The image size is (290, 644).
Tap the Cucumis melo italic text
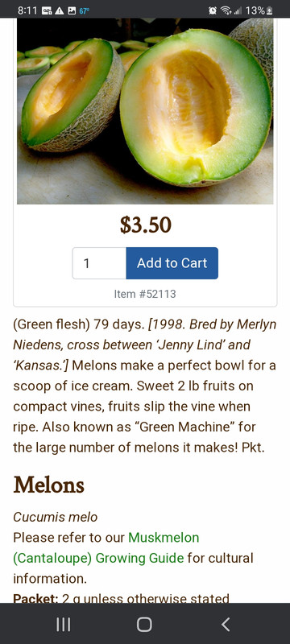(55, 517)
